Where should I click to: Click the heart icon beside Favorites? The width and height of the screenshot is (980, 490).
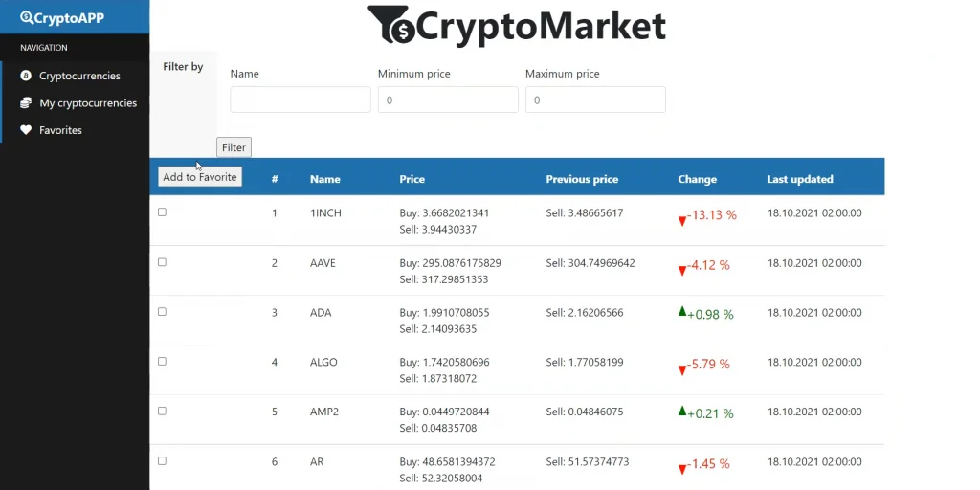click(26, 130)
